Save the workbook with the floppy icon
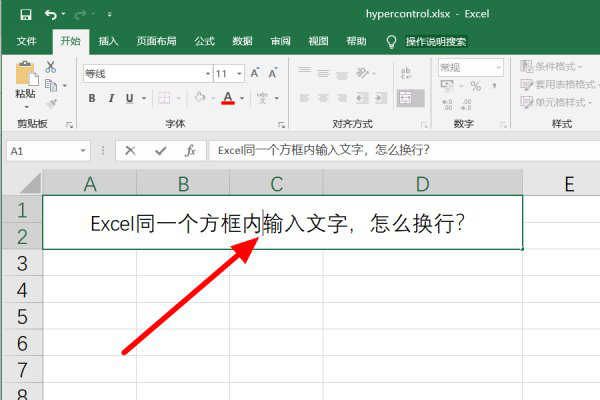The height and width of the screenshot is (400, 600). pyautogui.click(x=26, y=15)
